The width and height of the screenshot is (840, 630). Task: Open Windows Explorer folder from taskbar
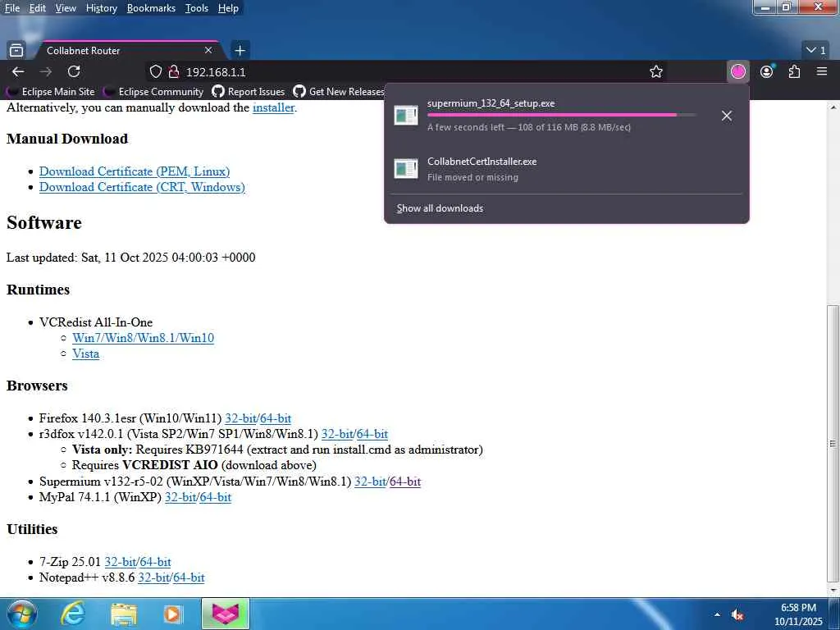point(123,614)
